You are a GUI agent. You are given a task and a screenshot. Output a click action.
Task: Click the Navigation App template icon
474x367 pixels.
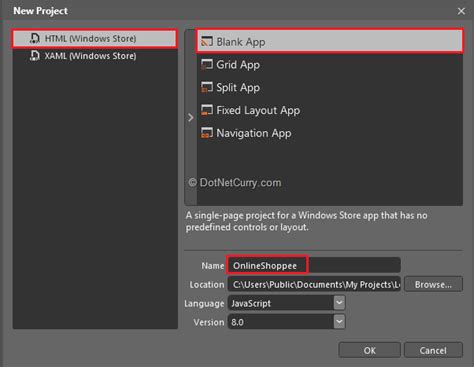coord(207,133)
